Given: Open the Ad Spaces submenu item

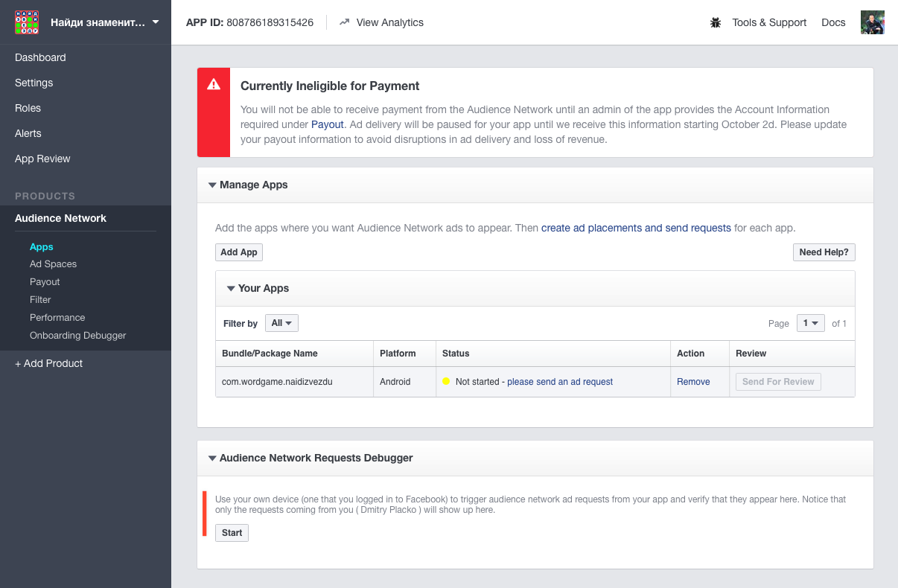Looking at the screenshot, I should point(53,264).
